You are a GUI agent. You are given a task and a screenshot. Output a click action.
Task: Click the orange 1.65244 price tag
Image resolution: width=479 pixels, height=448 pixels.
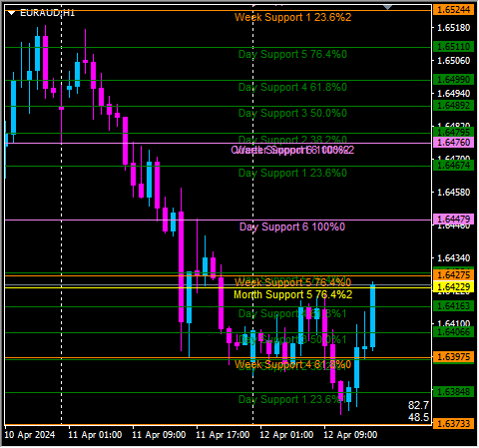click(454, 10)
